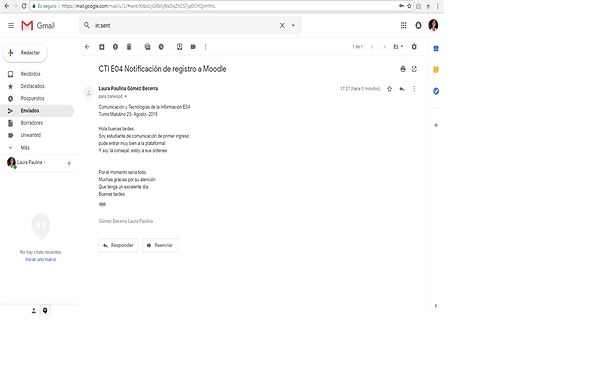This screenshot has width=600, height=367.
Task: Open Enviados folder
Action: 37,111
